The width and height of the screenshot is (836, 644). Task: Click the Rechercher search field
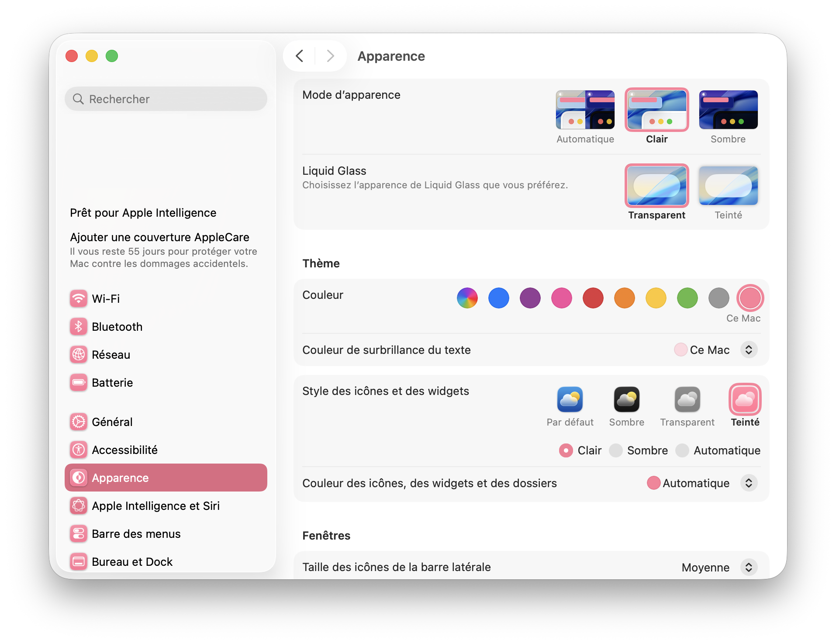click(x=166, y=99)
